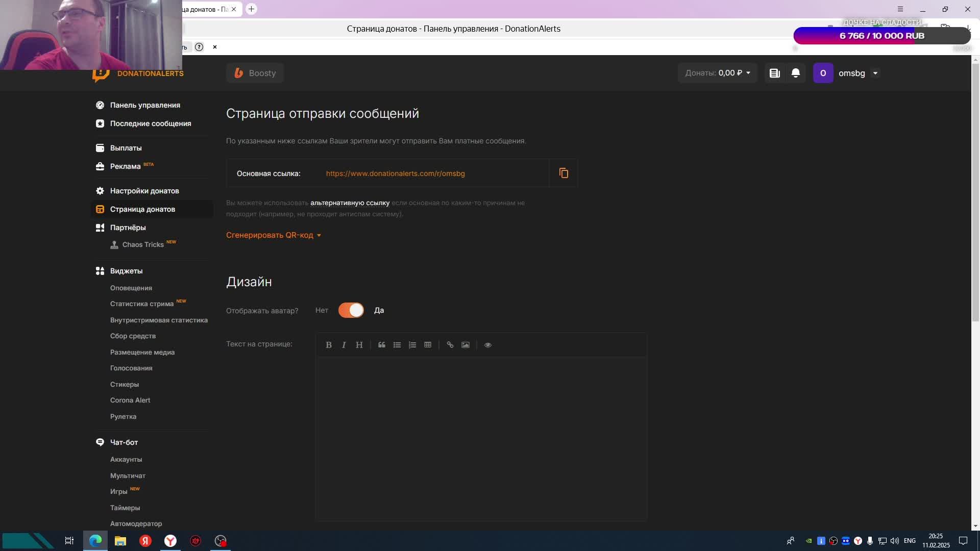Insert a quote block in editor
This screenshot has height=551, width=980.
click(x=381, y=345)
